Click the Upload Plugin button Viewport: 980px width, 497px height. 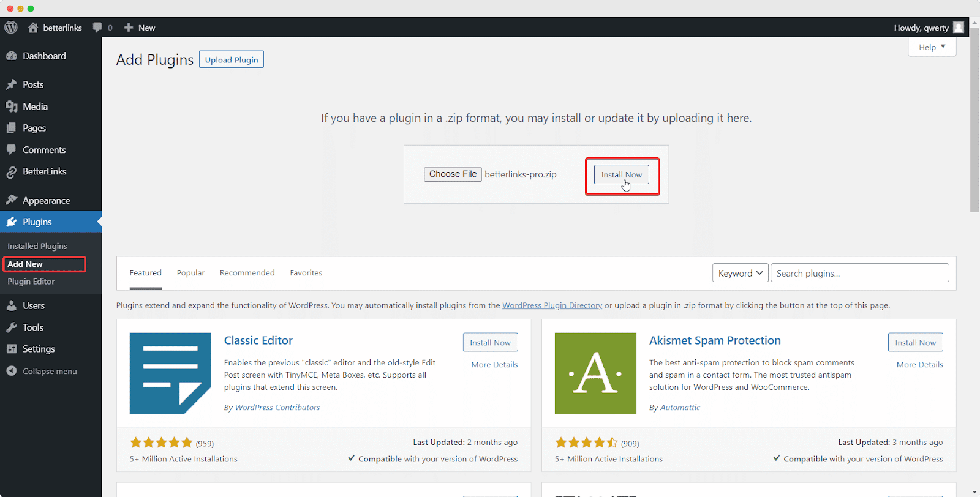click(x=232, y=59)
